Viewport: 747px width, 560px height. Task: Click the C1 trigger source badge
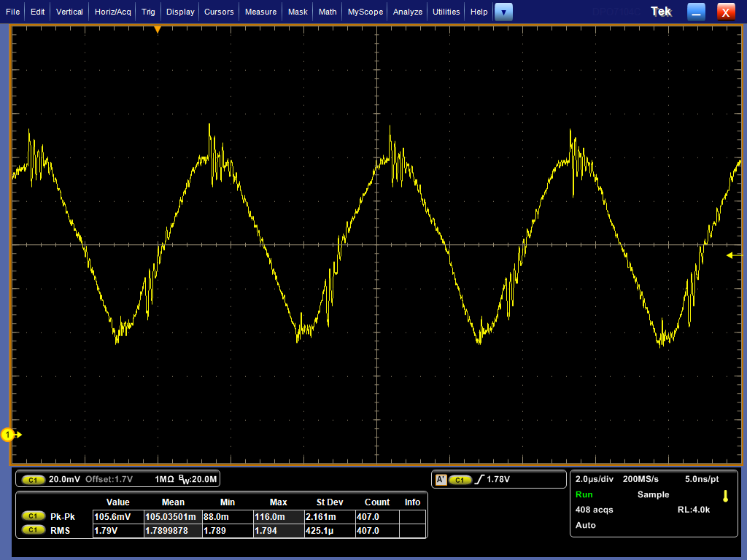(460, 480)
